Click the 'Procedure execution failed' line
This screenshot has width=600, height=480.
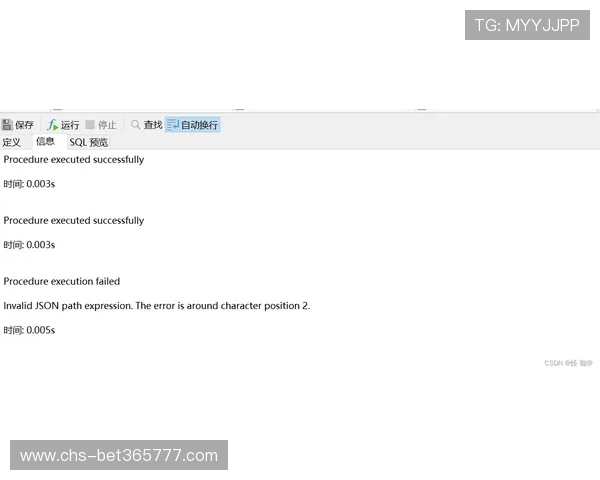62,281
